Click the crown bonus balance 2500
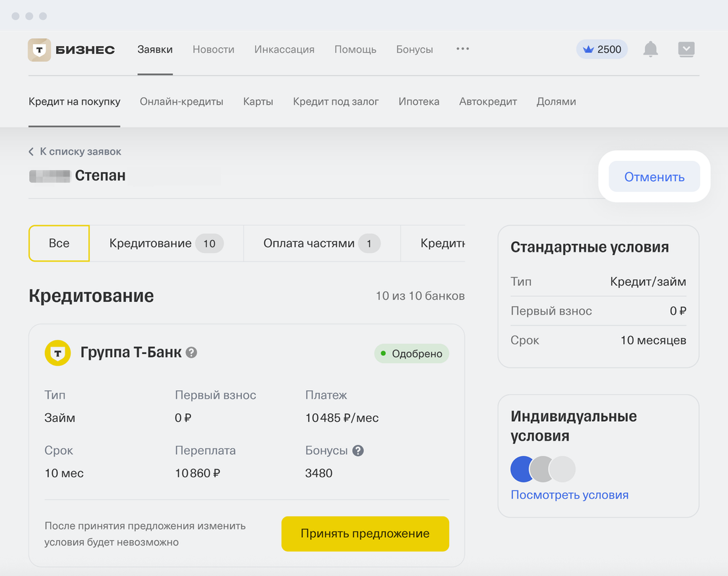Image resolution: width=728 pixels, height=576 pixels. (601, 49)
